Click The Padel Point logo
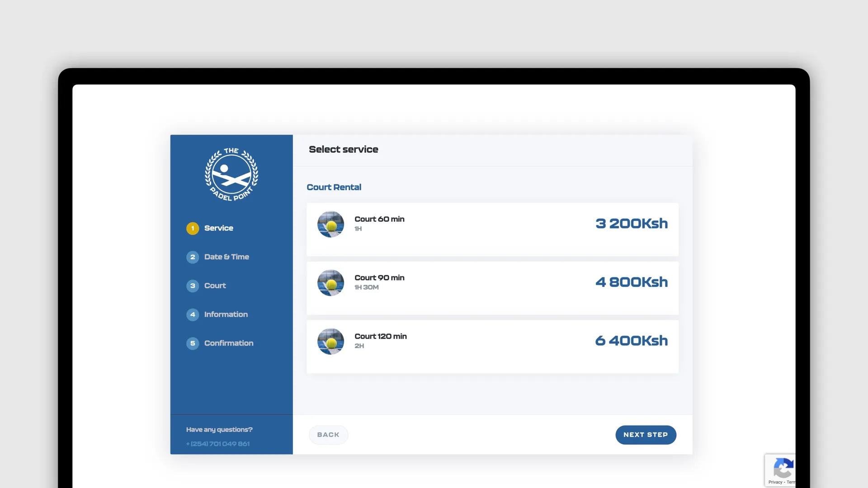This screenshot has width=868, height=488. [x=231, y=174]
